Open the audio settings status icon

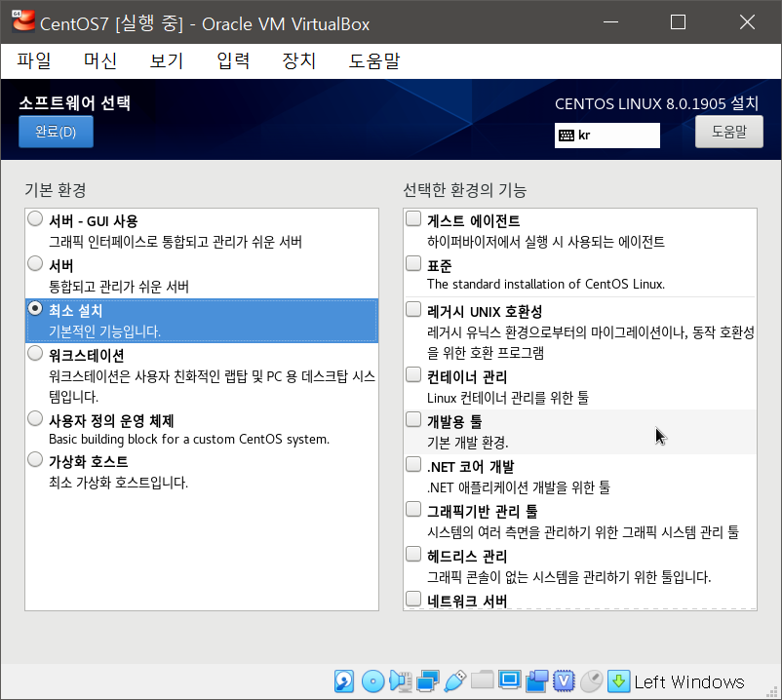[401, 681]
